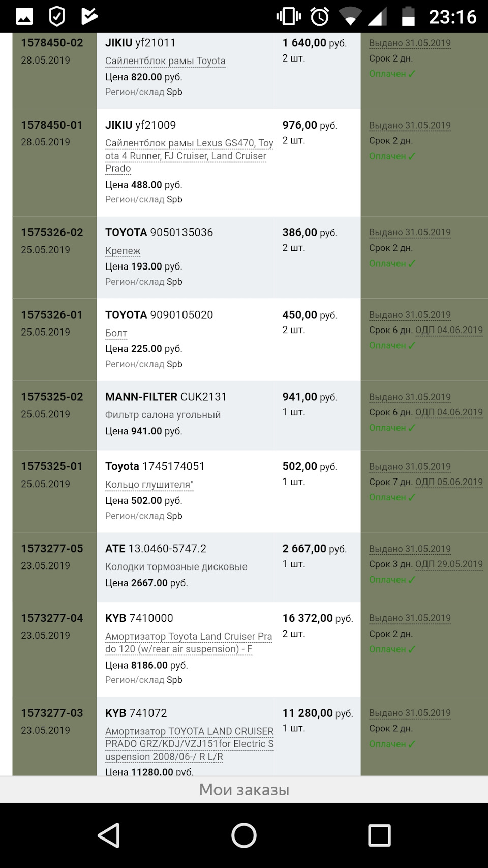The height and width of the screenshot is (868, 488).
Task: Open Сайлентблок рамы Toyota product link
Action: pos(165,61)
